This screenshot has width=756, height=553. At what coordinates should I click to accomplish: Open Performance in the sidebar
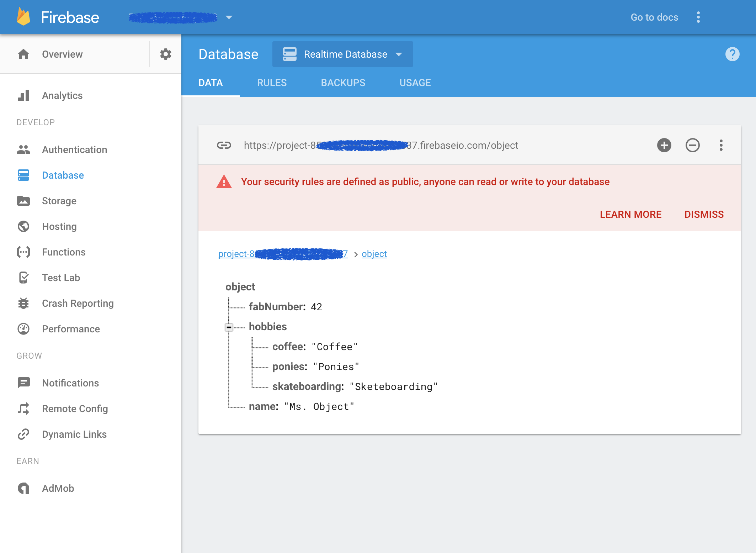71,329
